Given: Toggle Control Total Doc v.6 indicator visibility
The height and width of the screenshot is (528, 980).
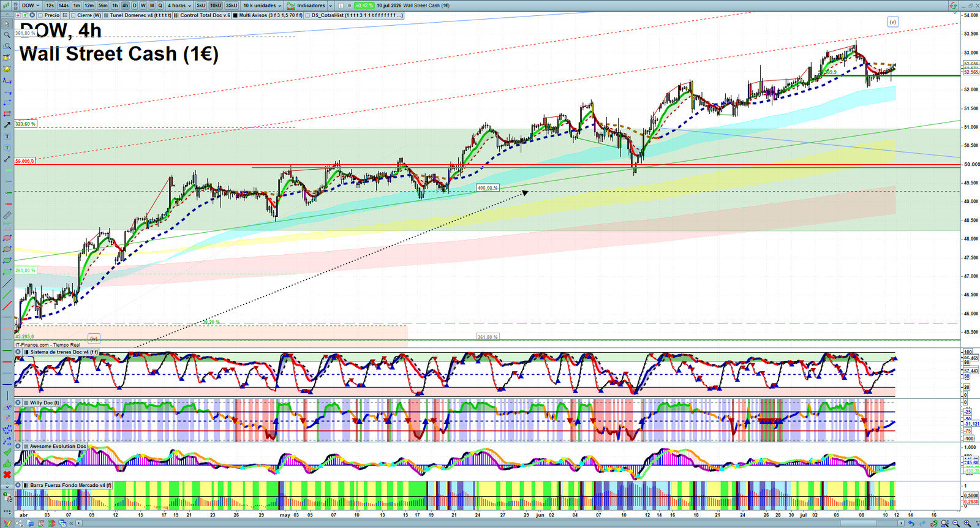Looking at the screenshot, I should 176,15.
